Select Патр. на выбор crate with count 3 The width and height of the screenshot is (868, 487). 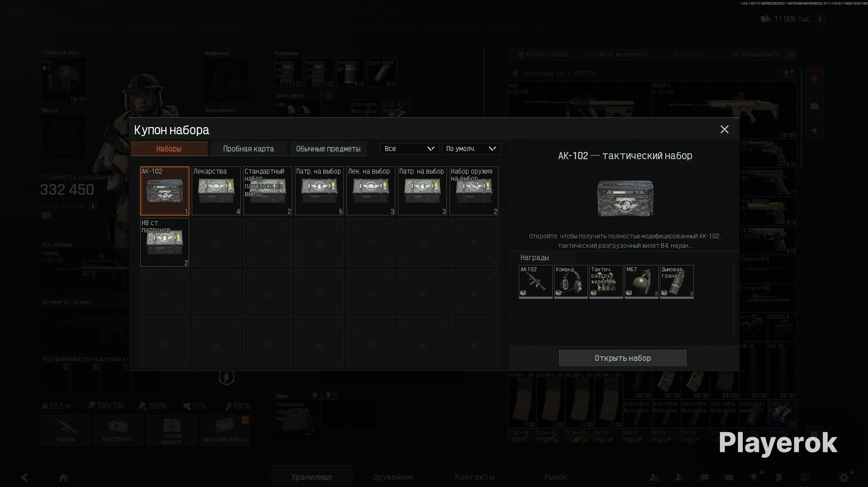pos(422,191)
